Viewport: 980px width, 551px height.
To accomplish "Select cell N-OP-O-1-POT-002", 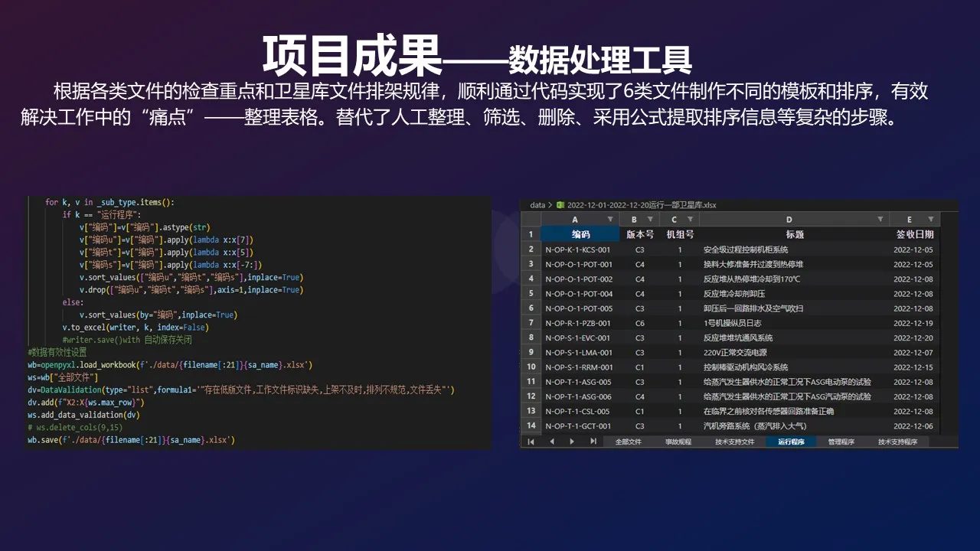I will coord(580,279).
